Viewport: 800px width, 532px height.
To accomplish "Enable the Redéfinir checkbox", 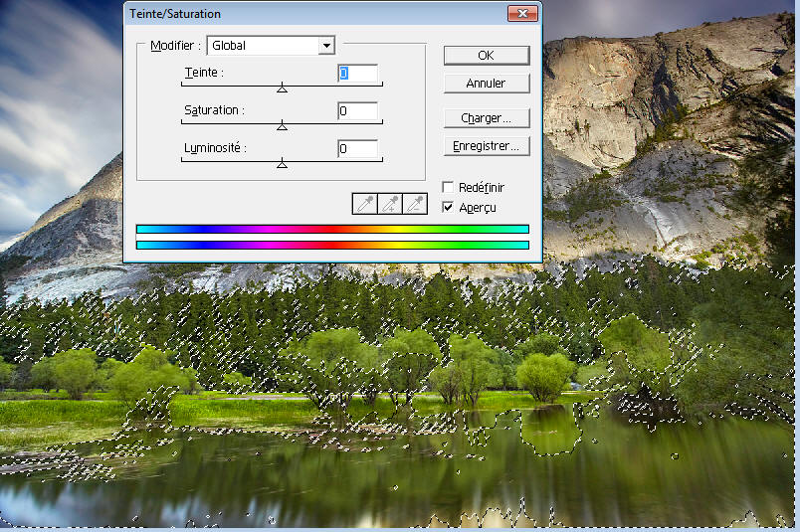I will (448, 187).
